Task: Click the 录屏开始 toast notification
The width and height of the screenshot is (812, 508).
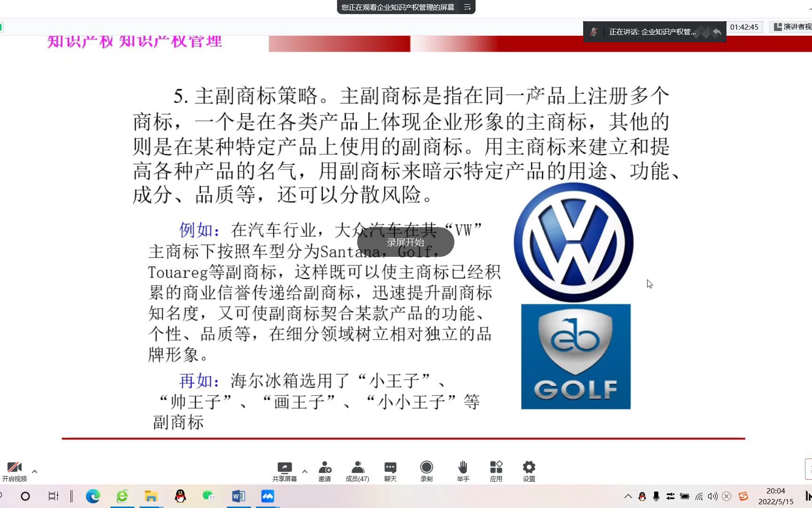Action: (x=406, y=242)
